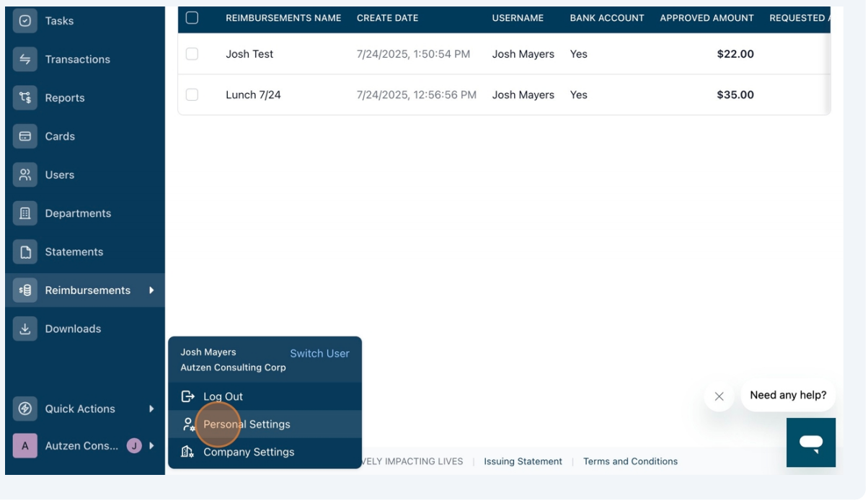Click the 7/24/2025, 1:50:54 PM date
The height and width of the screenshot is (503, 868).
(x=413, y=54)
